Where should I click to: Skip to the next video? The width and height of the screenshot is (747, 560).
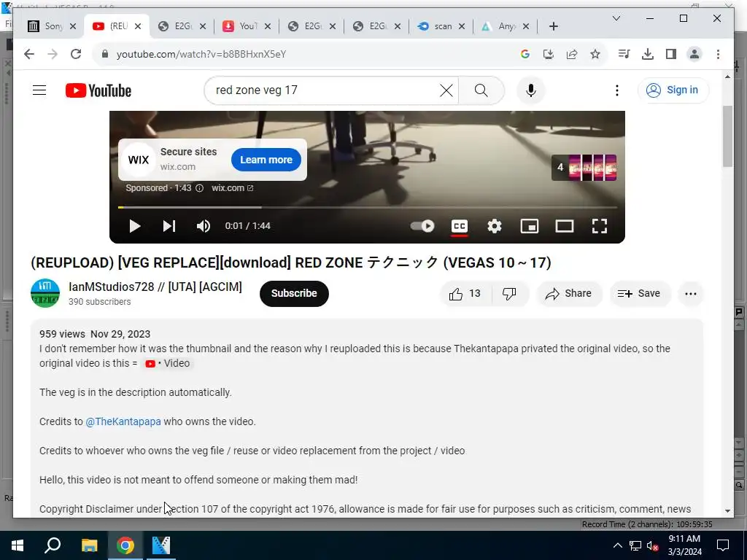coord(169,226)
